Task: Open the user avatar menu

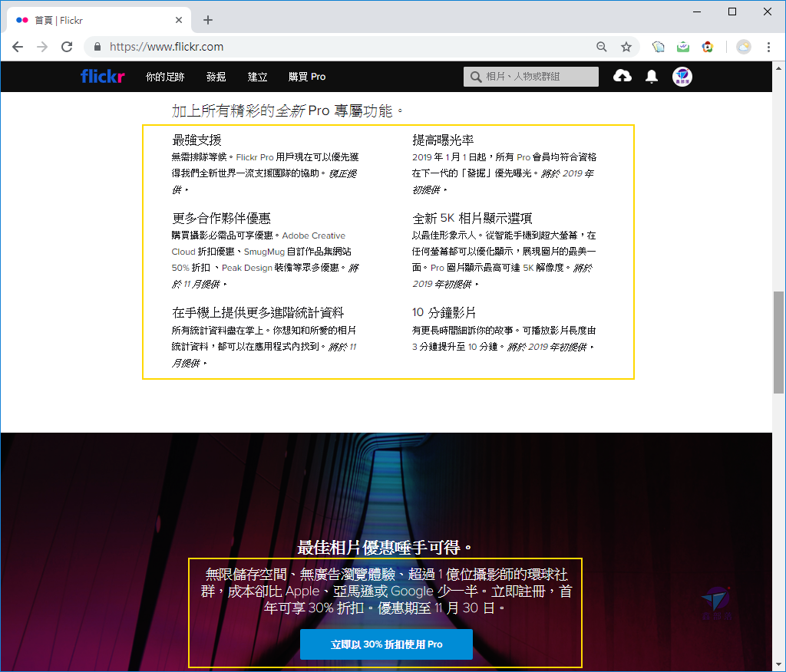Action: pyautogui.click(x=682, y=76)
